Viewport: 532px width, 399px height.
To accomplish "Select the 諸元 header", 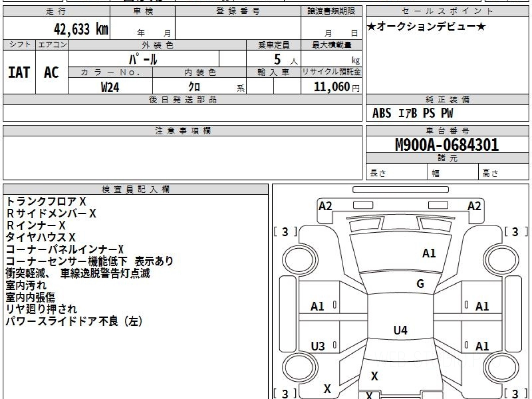I will tap(447, 158).
